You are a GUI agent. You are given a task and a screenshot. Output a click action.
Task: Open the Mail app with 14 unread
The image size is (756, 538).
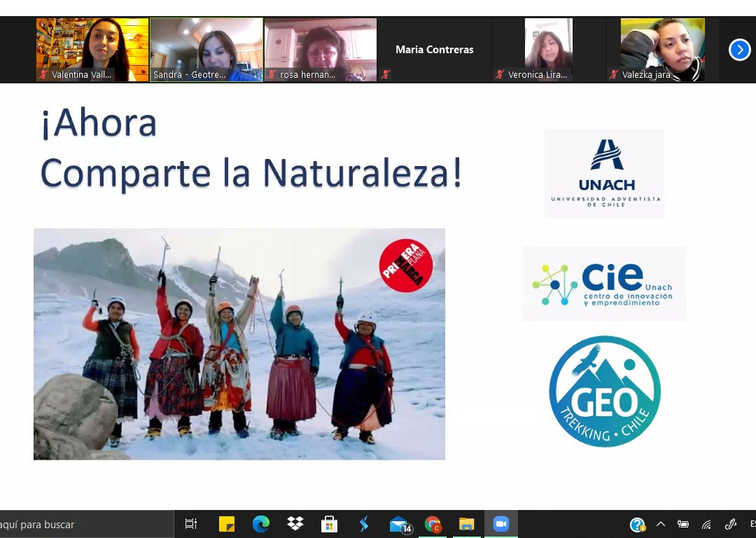pos(399,524)
